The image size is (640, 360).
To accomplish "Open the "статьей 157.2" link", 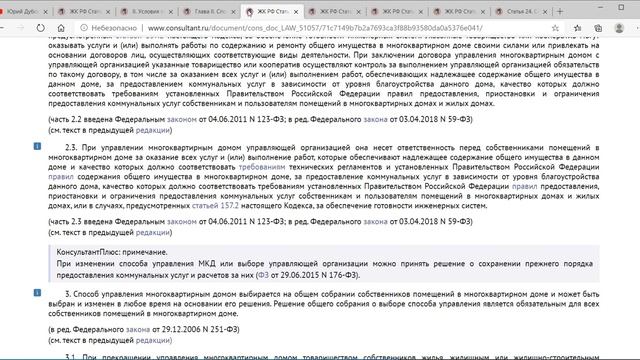I will 215,206.
